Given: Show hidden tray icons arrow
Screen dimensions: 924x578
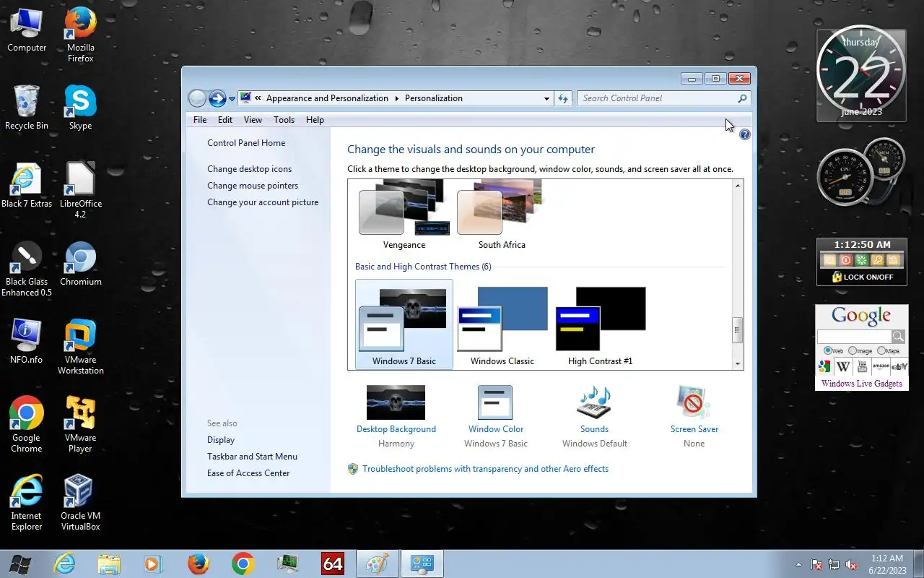Looking at the screenshot, I should tap(798, 564).
